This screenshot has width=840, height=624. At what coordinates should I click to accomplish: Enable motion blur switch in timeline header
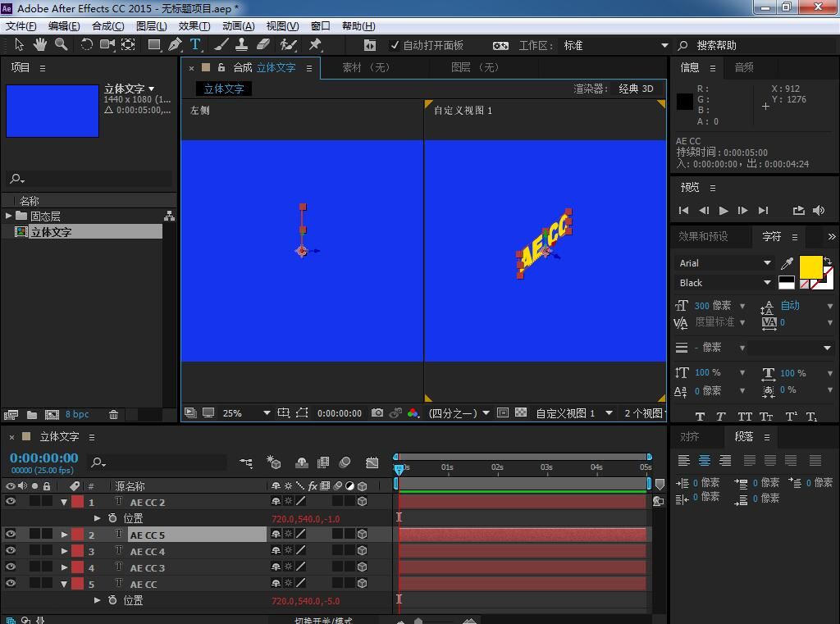coord(345,462)
